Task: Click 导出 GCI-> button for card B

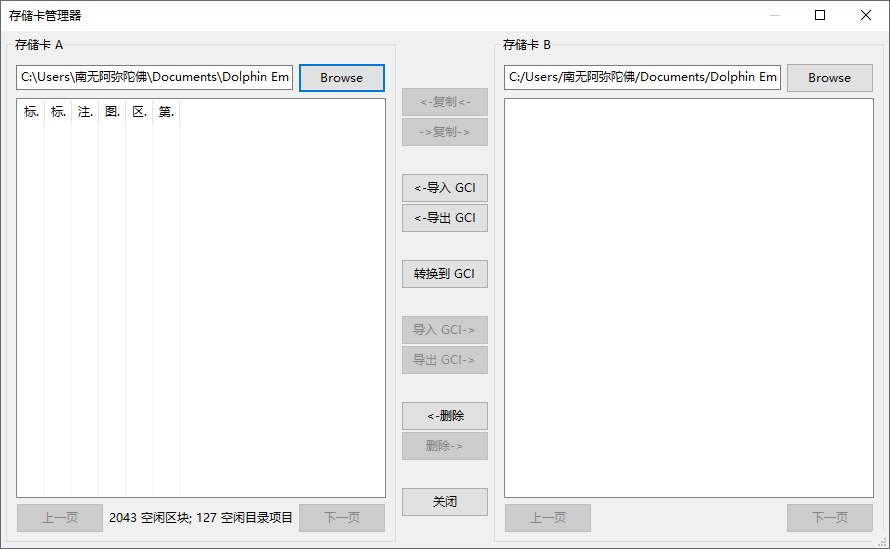Action: (445, 360)
